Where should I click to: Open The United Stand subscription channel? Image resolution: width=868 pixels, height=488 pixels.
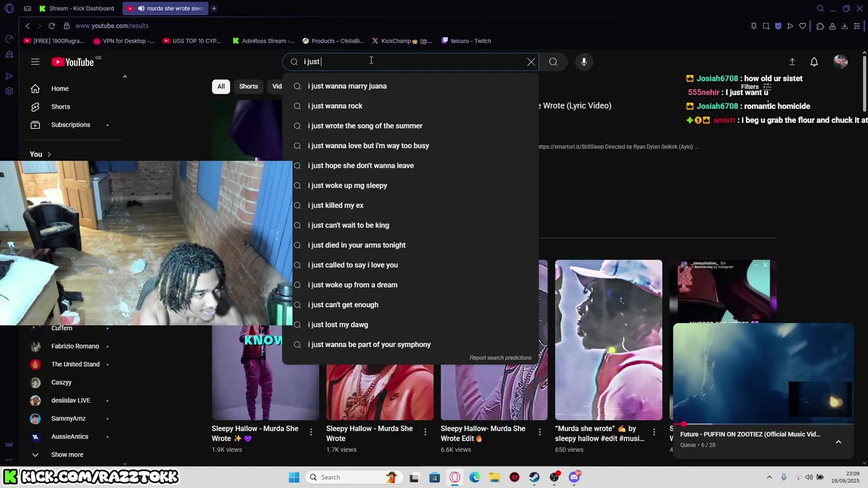point(75,364)
